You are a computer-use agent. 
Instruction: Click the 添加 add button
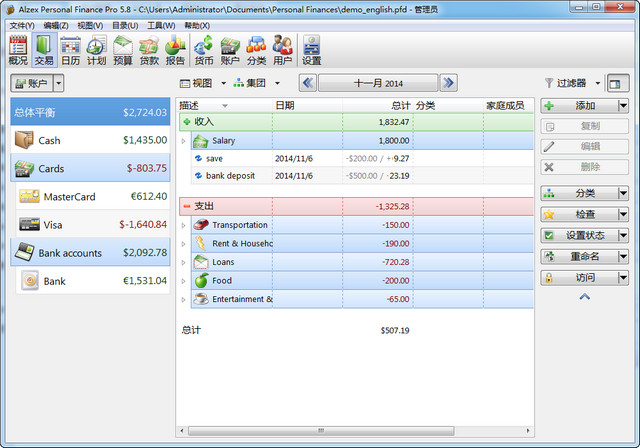click(580, 106)
